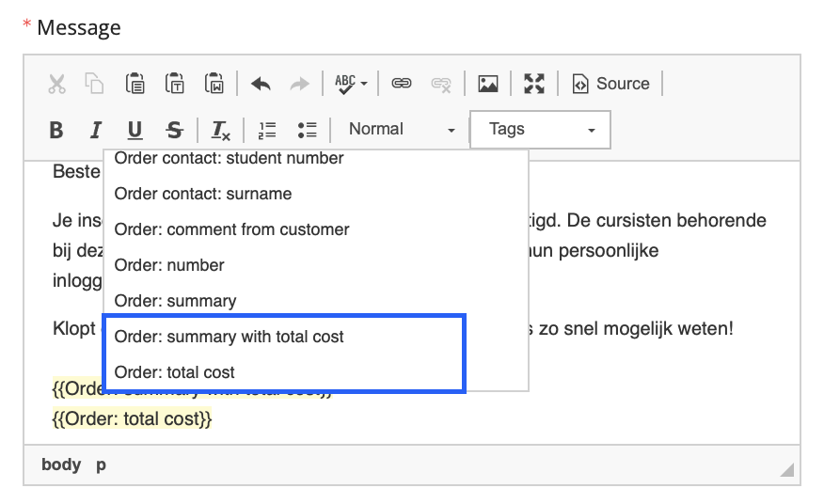Toggle Italic formatting
The image size is (824, 504).
click(96, 130)
